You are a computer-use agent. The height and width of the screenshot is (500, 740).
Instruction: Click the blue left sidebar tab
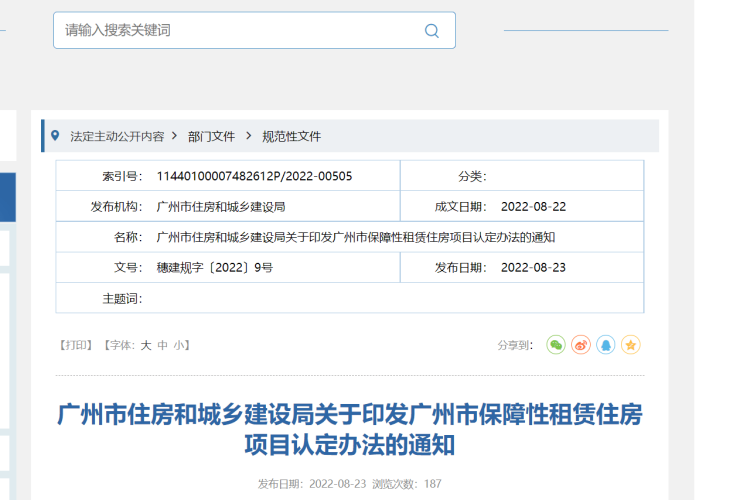click(7, 197)
